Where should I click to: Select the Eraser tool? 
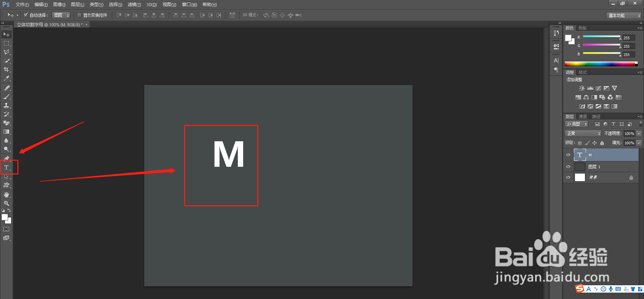[x=6, y=123]
